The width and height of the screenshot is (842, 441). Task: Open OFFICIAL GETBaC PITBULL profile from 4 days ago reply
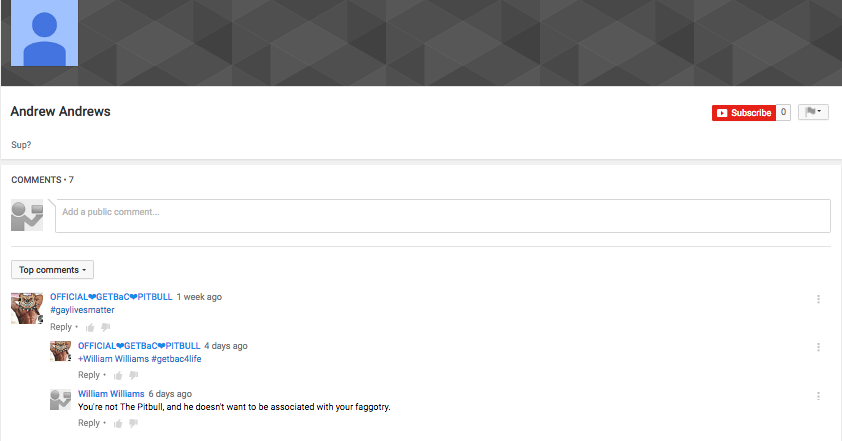pos(139,345)
